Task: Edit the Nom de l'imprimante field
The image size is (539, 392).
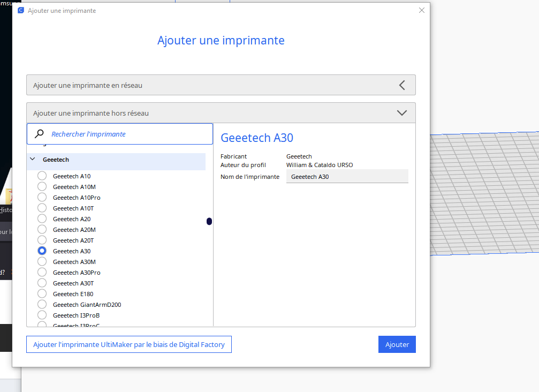Action: click(x=347, y=177)
